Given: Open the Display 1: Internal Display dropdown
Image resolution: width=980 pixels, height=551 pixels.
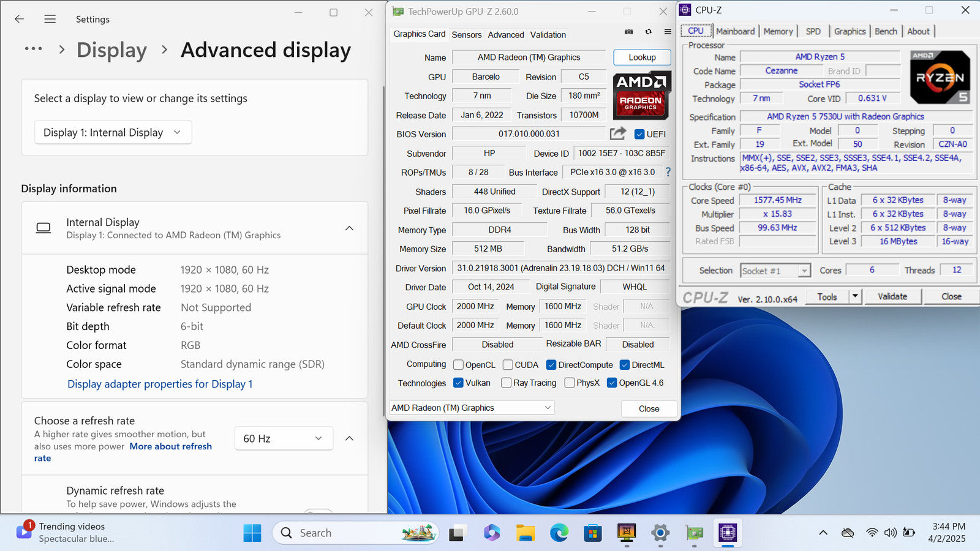Looking at the screenshot, I should point(113,132).
